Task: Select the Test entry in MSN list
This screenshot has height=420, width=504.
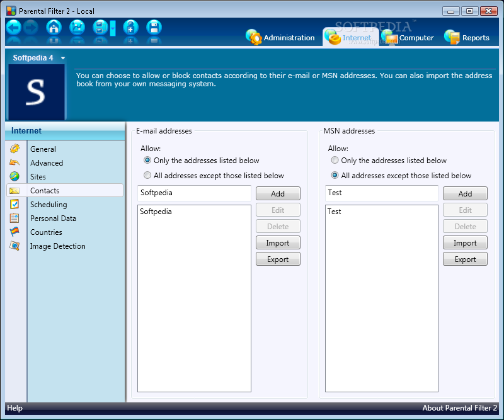Action: pos(334,212)
